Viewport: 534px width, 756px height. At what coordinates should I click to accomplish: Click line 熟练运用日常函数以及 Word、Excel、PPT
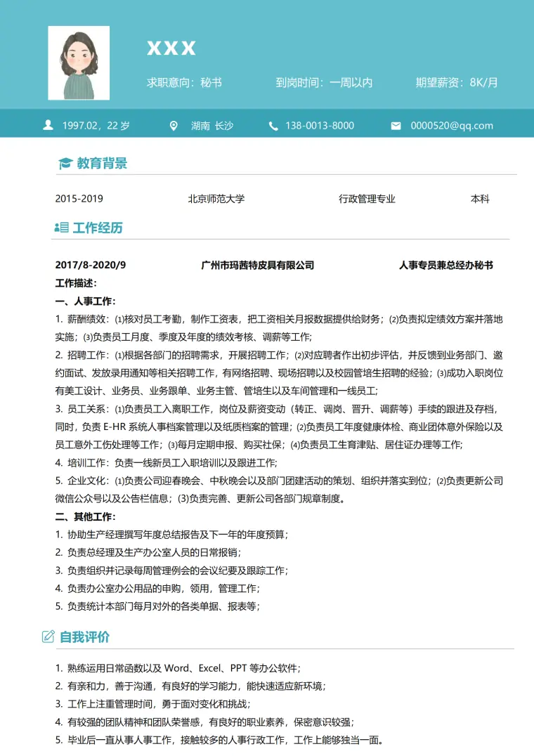pyautogui.click(x=178, y=668)
